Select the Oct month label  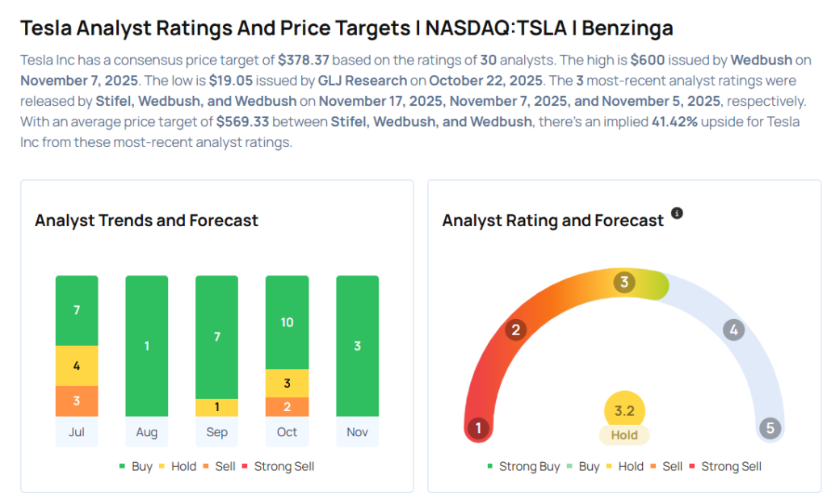[287, 432]
